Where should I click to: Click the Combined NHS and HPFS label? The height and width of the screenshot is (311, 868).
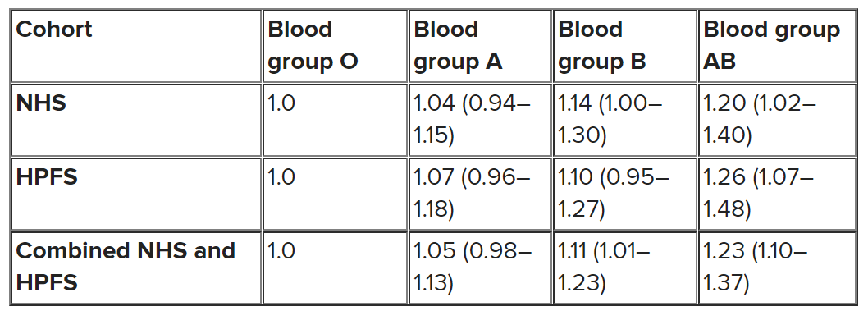point(126,267)
